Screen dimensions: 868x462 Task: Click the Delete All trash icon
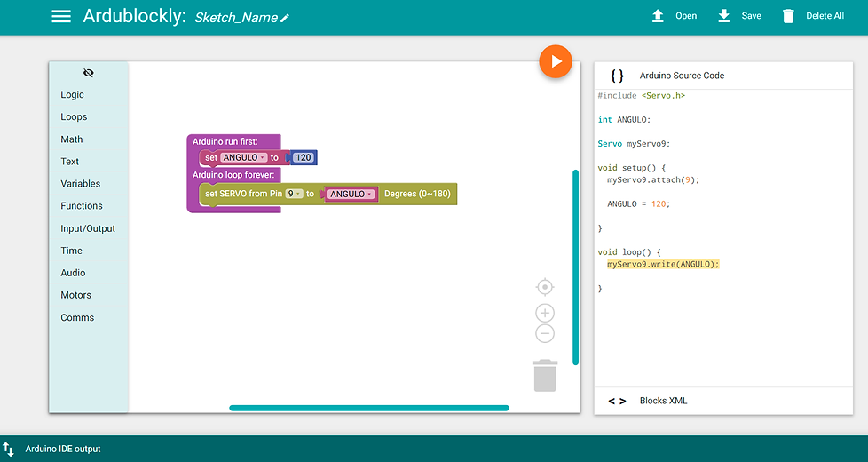788,16
